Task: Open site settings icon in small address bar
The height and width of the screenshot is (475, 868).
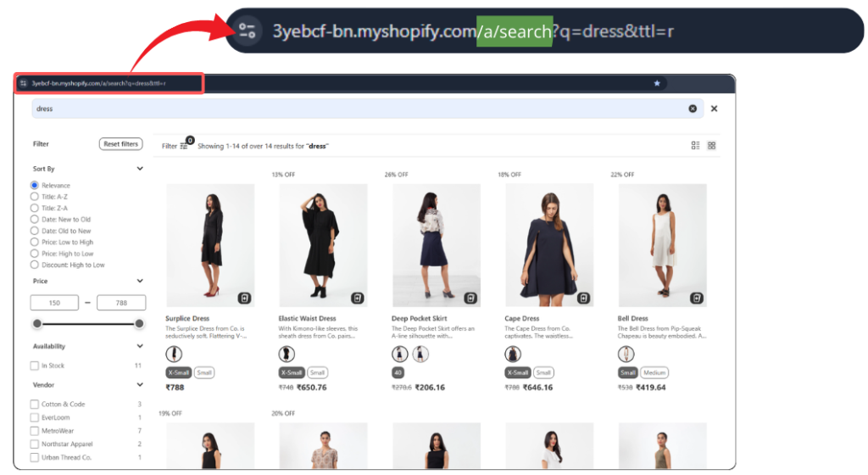Action: 23,83
